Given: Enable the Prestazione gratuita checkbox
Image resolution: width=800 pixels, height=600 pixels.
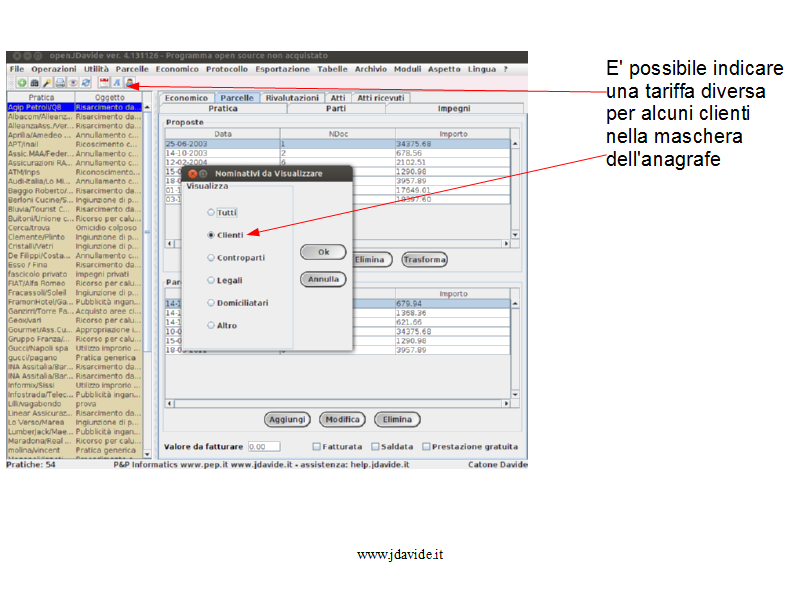Looking at the screenshot, I should pyautogui.click(x=427, y=447).
